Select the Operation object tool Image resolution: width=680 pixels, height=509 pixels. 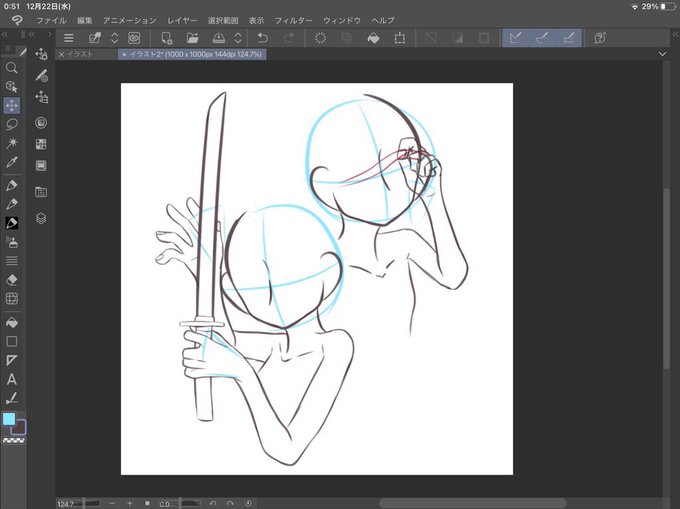click(x=12, y=87)
